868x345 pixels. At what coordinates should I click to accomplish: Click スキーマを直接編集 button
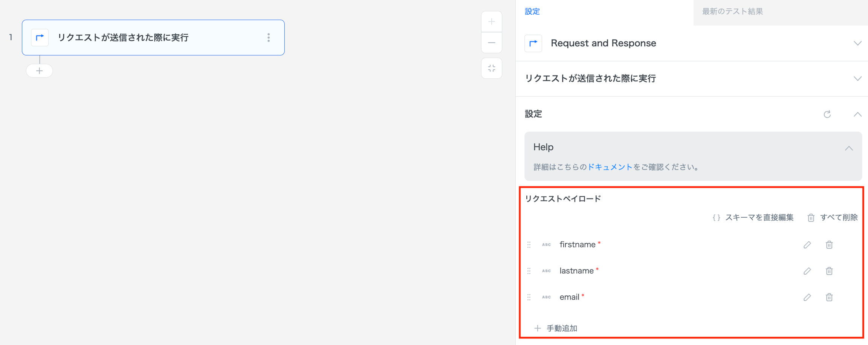click(x=753, y=218)
